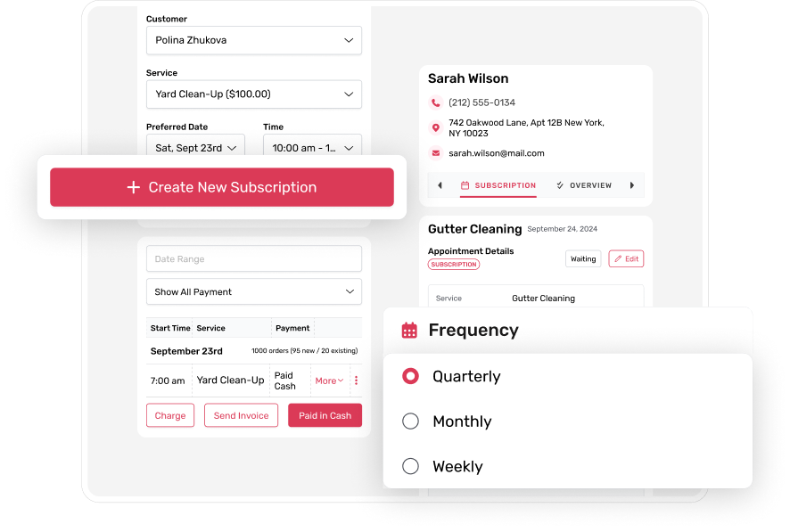Switch to the Overview tab
The image size is (790, 532).
(x=583, y=185)
